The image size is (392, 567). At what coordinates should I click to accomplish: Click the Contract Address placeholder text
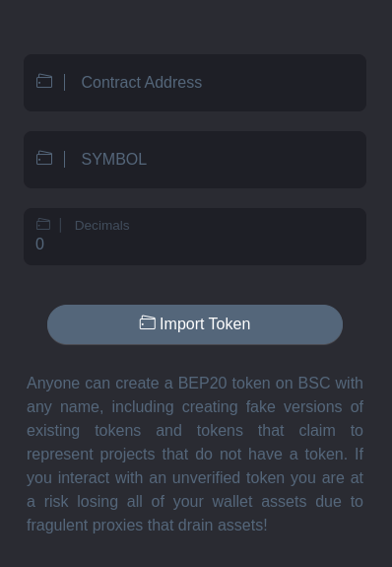point(142,83)
